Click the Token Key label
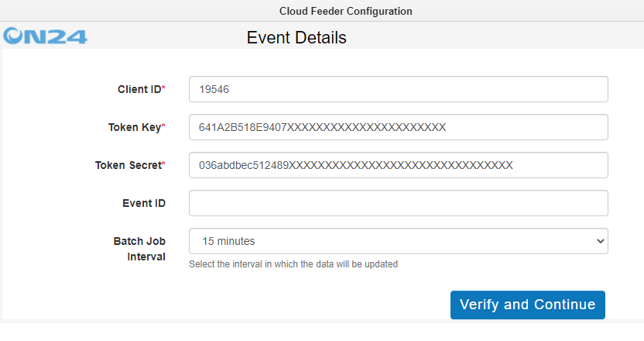Viewport: 644px width, 341px height. 136,128
